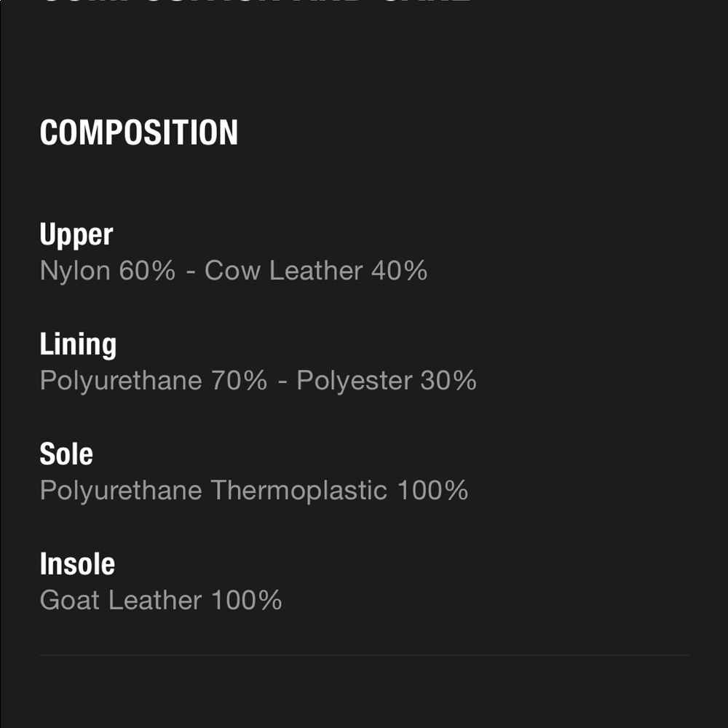Click the 100% value under Insole
The height and width of the screenshot is (728, 728).
(x=246, y=601)
